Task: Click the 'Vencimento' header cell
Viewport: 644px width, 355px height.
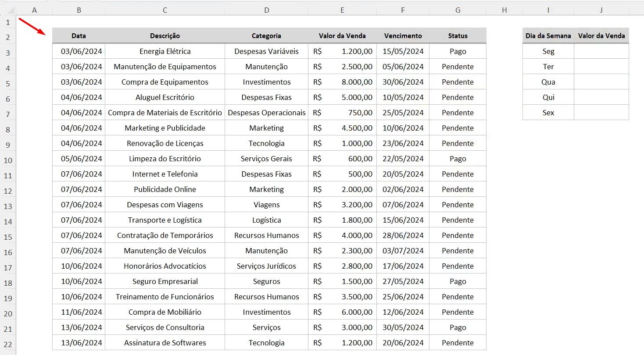Action: click(403, 36)
